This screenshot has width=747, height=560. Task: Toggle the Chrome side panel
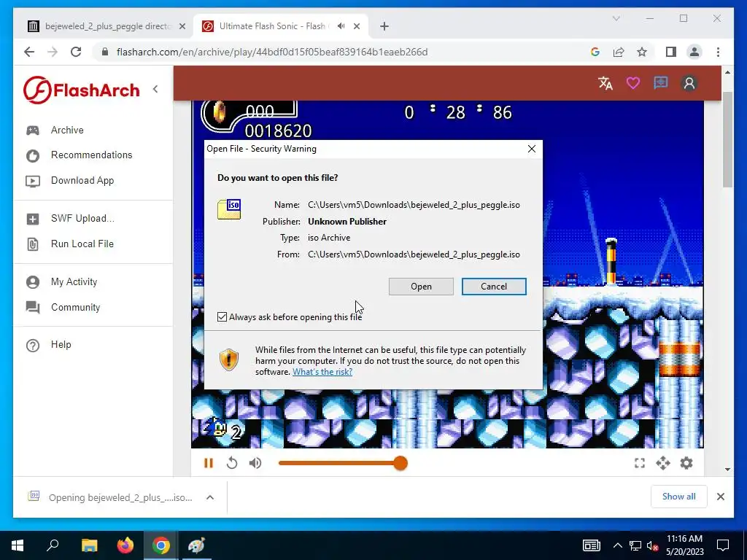pyautogui.click(x=671, y=52)
